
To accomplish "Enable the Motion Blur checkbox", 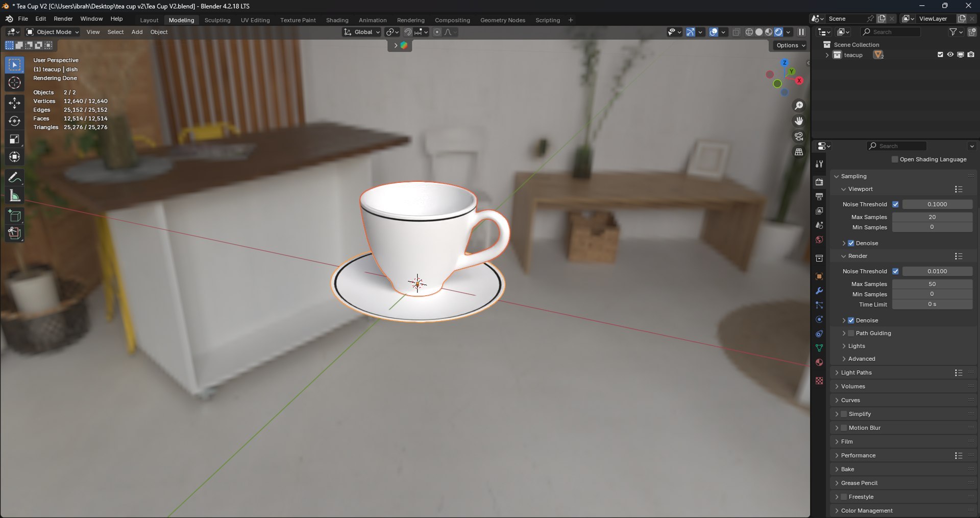I will click(844, 428).
